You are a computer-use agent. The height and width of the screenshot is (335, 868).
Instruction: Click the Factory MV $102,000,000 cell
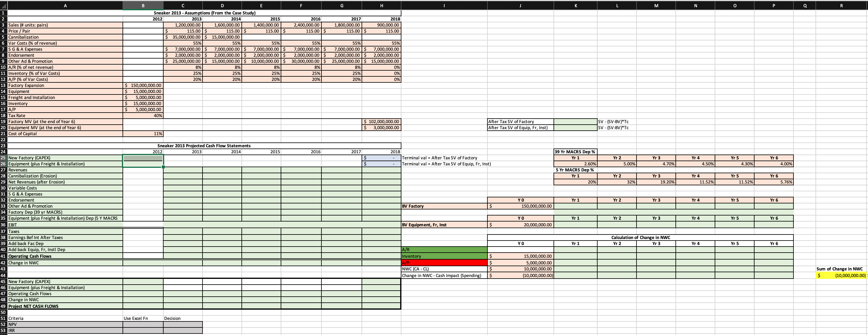point(381,121)
